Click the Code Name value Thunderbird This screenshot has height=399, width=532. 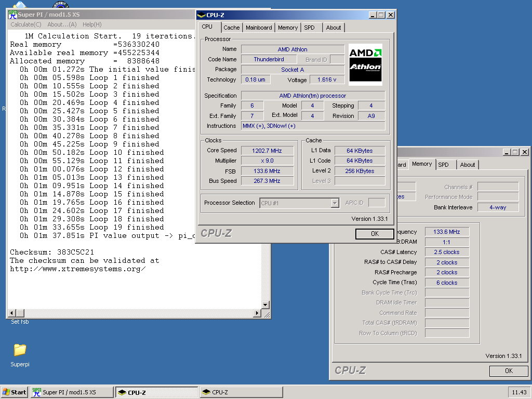(269, 59)
